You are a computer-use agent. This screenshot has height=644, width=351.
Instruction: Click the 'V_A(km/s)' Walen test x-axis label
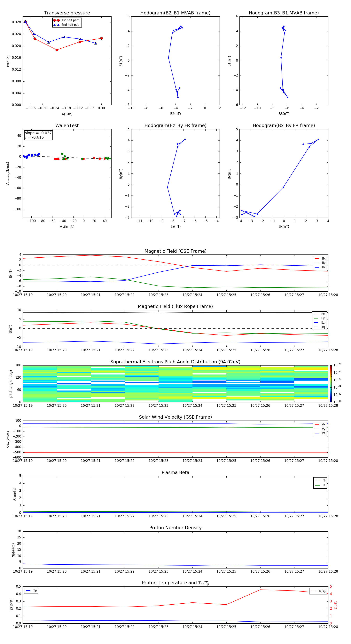click(x=67, y=227)
